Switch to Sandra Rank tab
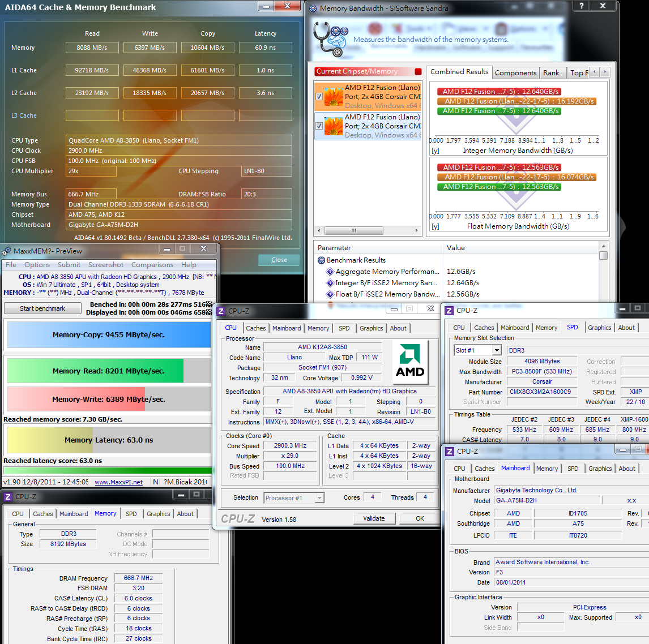This screenshot has height=644, width=649. (x=552, y=73)
